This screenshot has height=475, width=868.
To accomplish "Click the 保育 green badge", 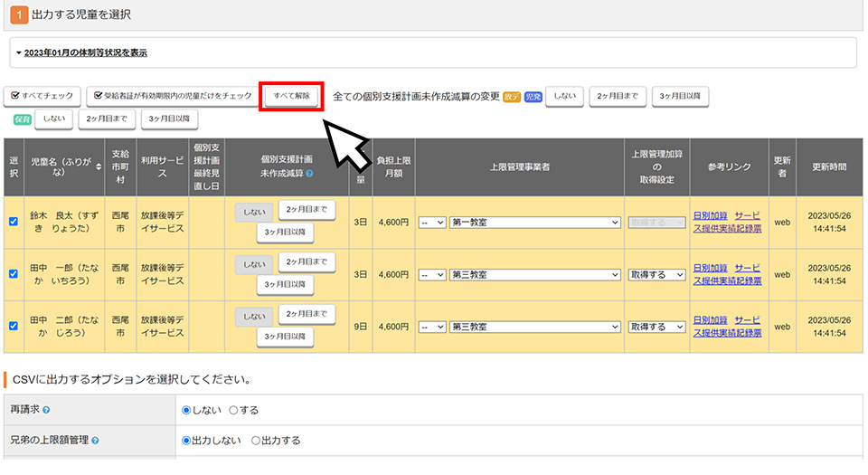I will [22, 119].
